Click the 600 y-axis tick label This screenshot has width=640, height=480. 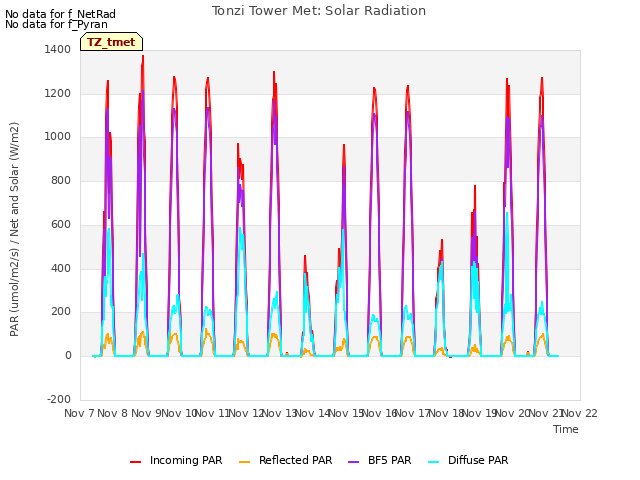click(61, 224)
